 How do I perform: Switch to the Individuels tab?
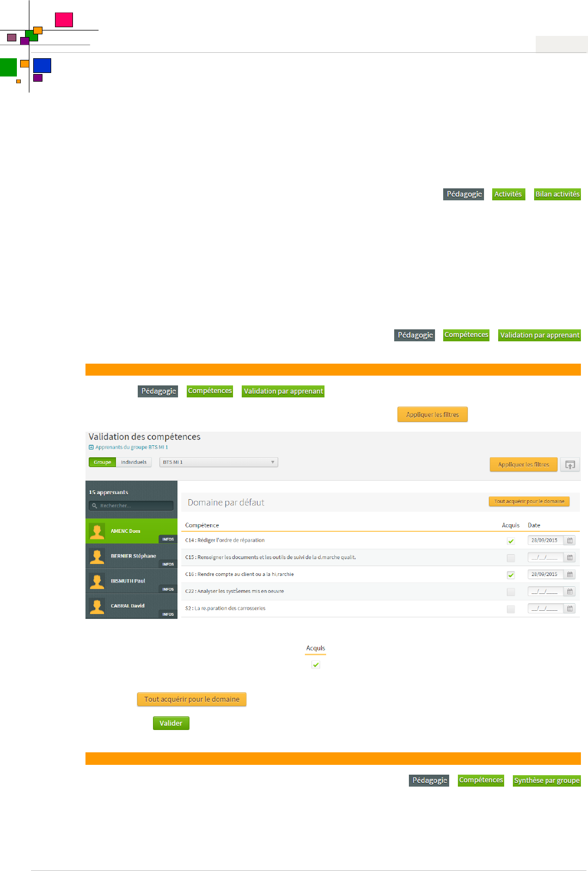(134, 462)
